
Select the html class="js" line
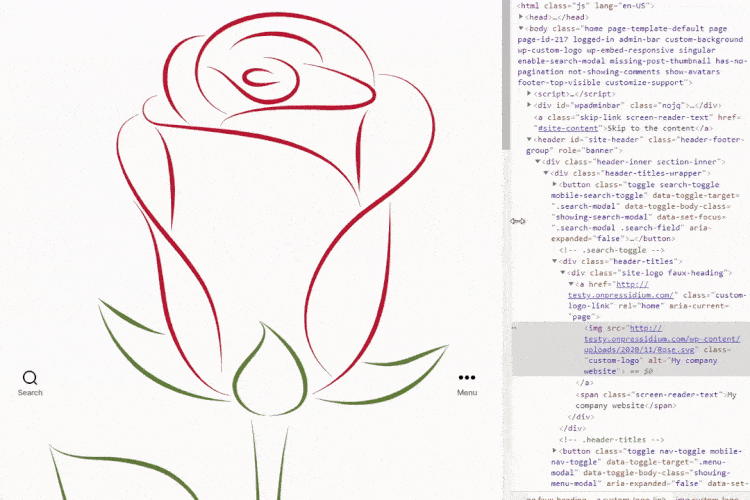(585, 6)
